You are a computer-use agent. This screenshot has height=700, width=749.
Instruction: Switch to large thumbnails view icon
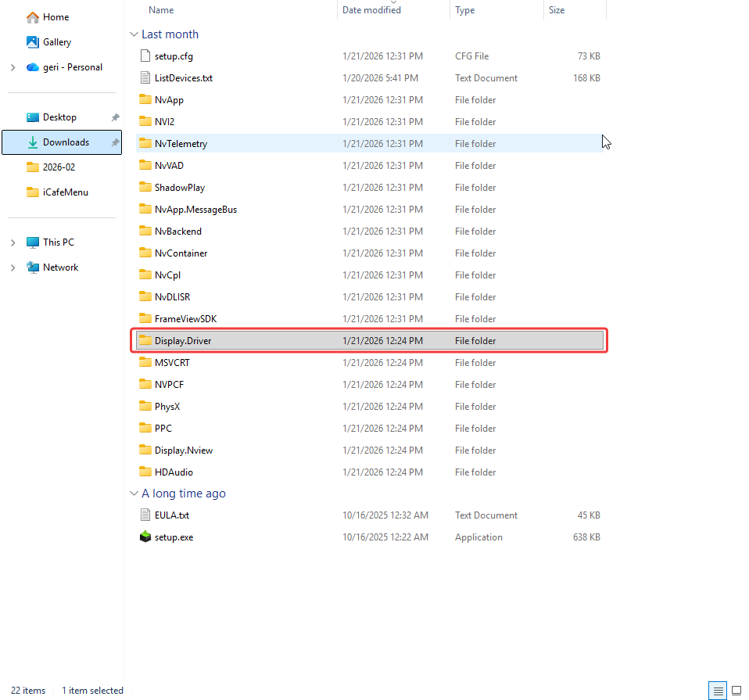pyautogui.click(x=736, y=691)
